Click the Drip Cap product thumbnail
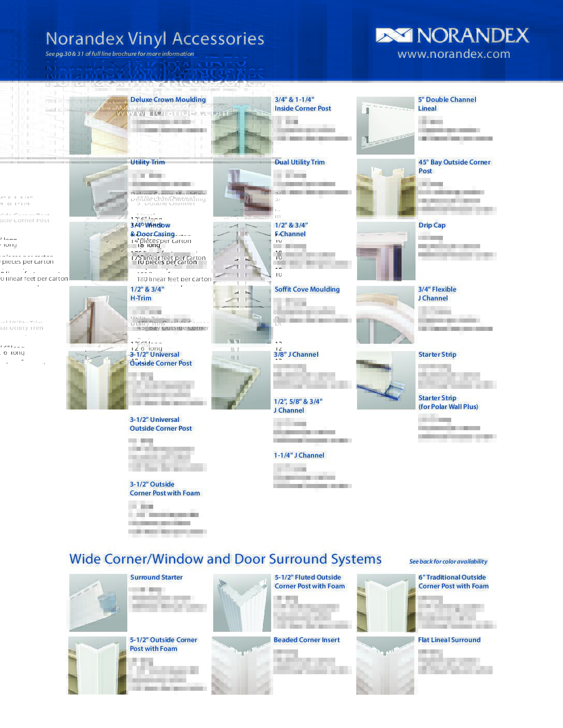Screen dimensions: 563x728 pos(386,251)
